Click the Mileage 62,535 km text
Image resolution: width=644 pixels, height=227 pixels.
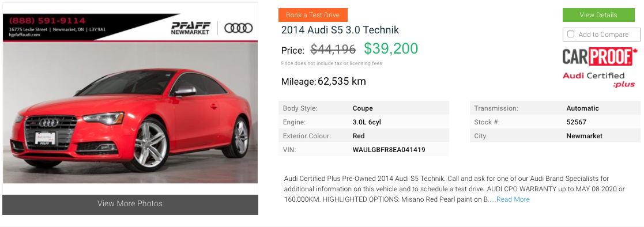[x=323, y=81]
